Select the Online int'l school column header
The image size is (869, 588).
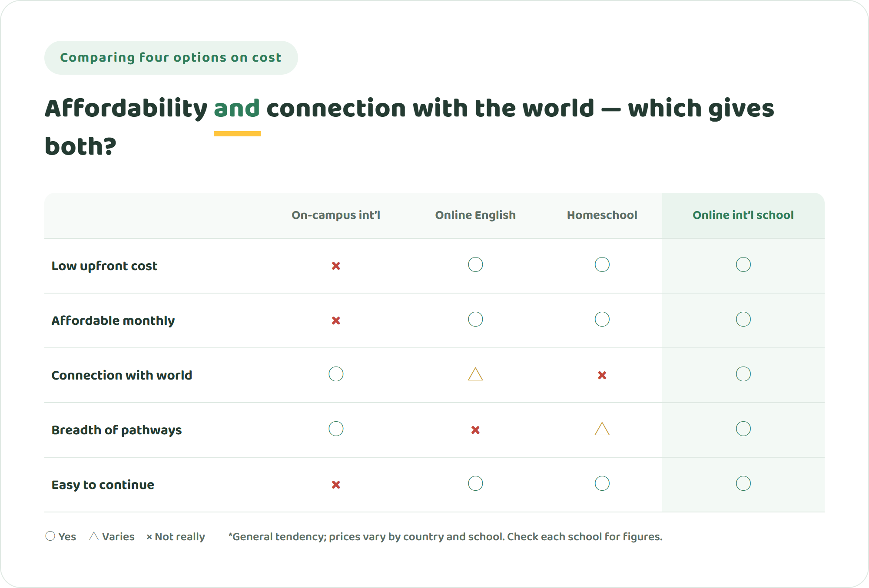[743, 215]
